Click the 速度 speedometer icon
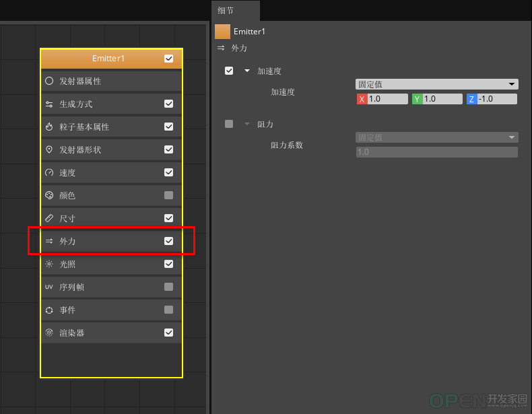This screenshot has height=414, width=532. 49,172
